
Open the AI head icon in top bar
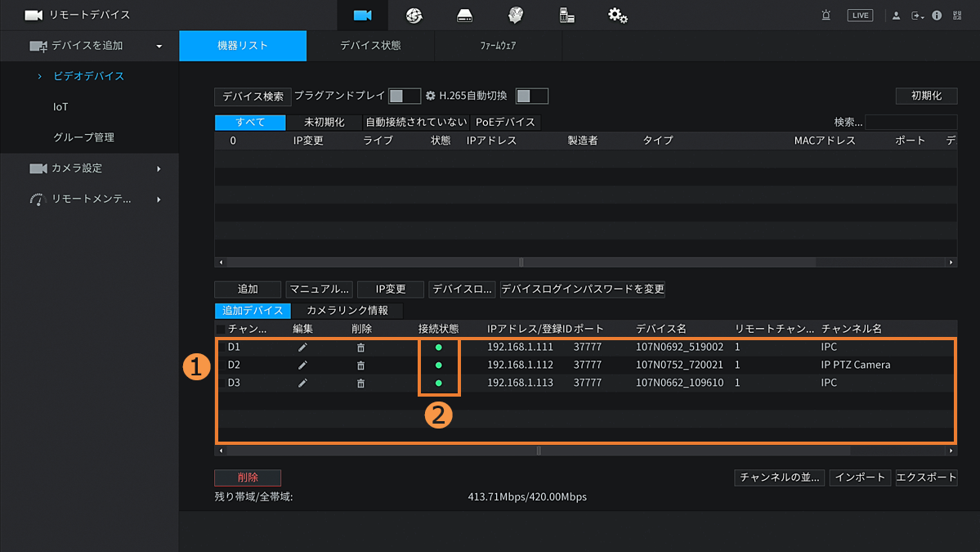click(x=515, y=16)
